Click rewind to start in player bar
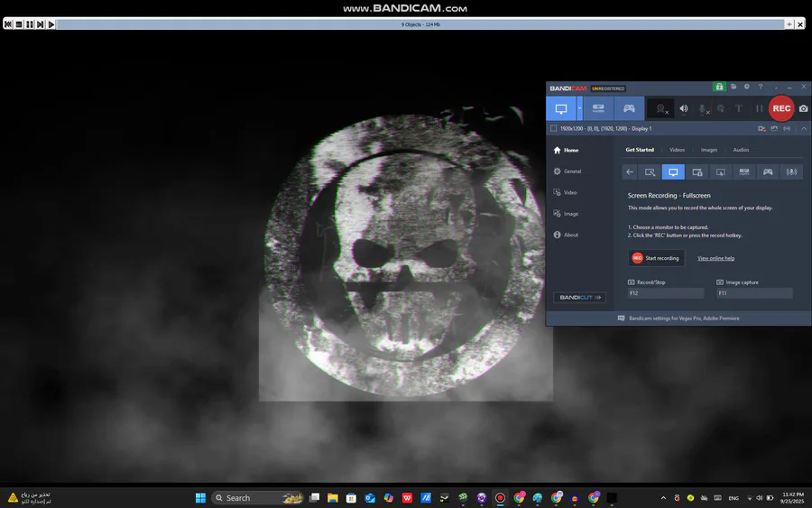The width and height of the screenshot is (812, 508). coord(8,24)
